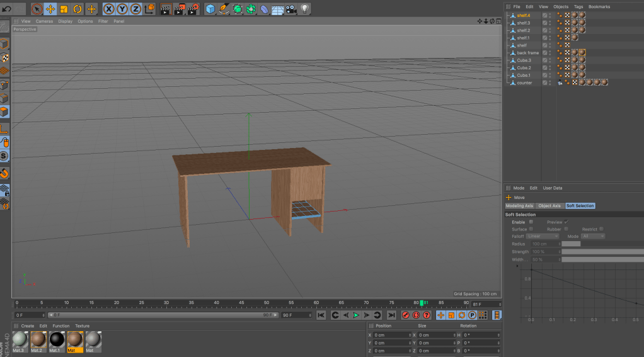644x357 pixels.
Task: Toggle the Preview checkbox
Action: (x=566, y=222)
